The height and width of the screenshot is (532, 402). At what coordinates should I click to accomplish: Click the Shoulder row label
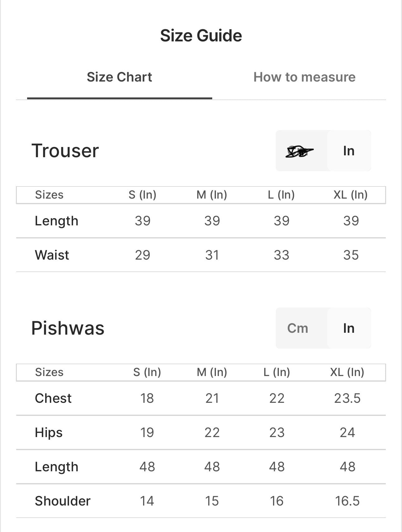point(63,501)
